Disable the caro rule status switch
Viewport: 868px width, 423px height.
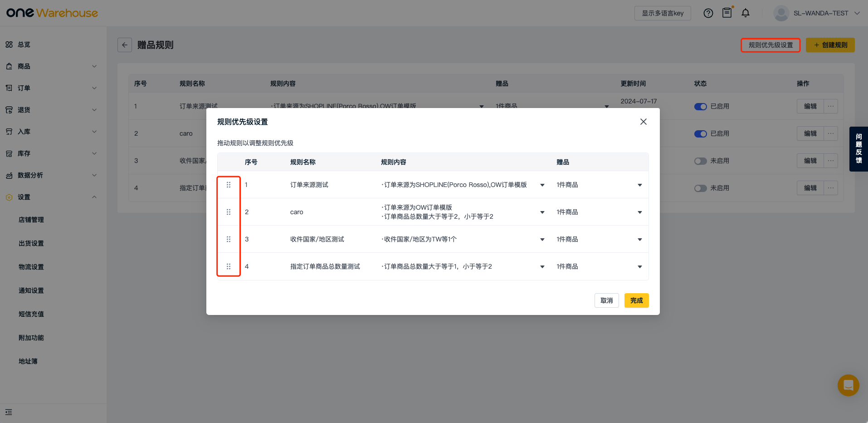700,134
